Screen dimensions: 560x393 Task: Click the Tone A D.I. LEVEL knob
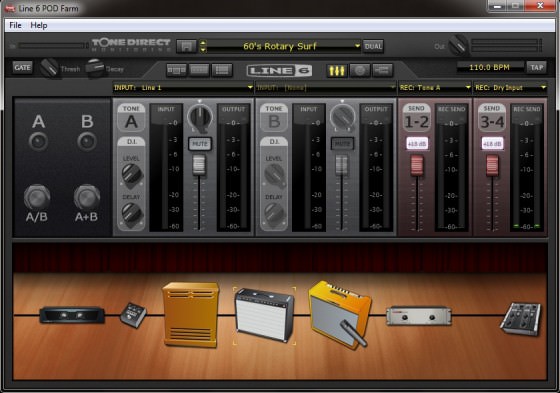[x=132, y=175]
